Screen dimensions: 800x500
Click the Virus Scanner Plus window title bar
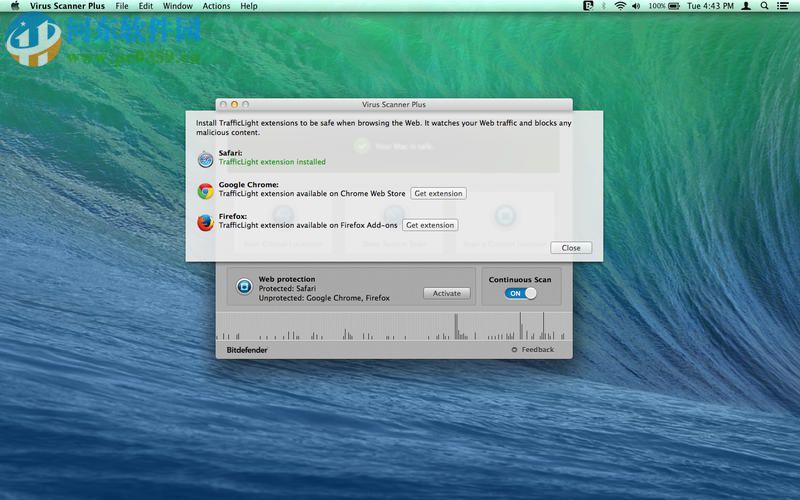pos(394,104)
